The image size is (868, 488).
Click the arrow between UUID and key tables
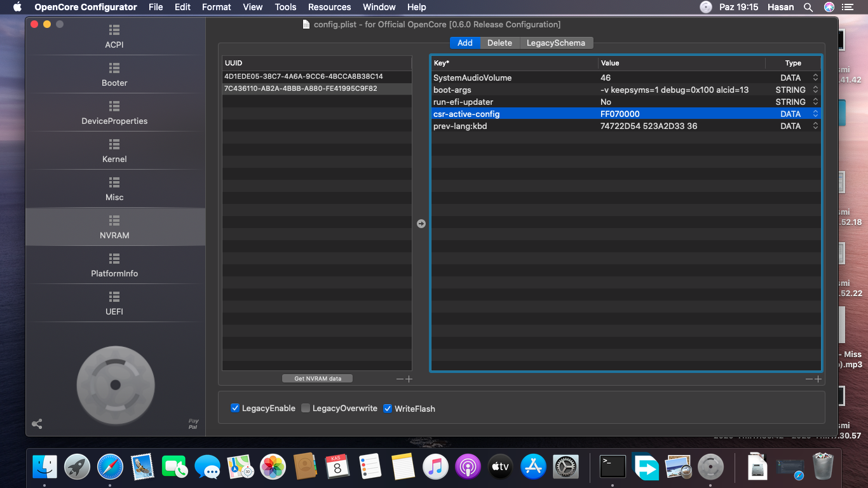[421, 224]
